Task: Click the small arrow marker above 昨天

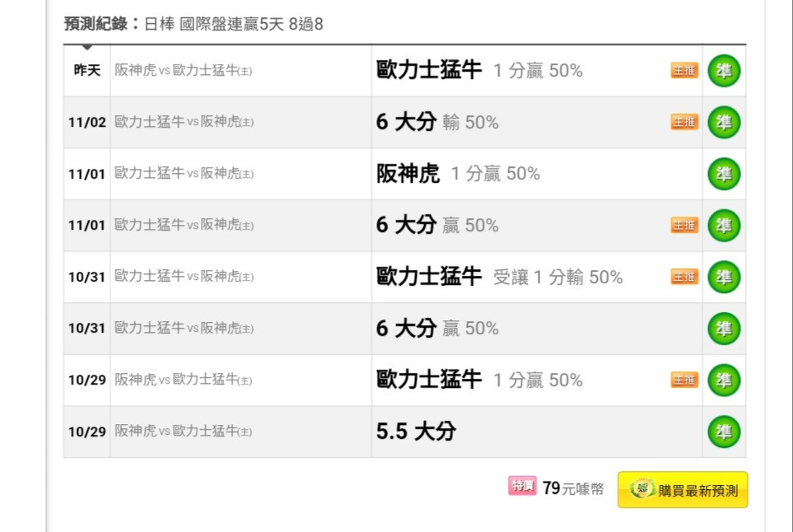Action: pos(87,47)
